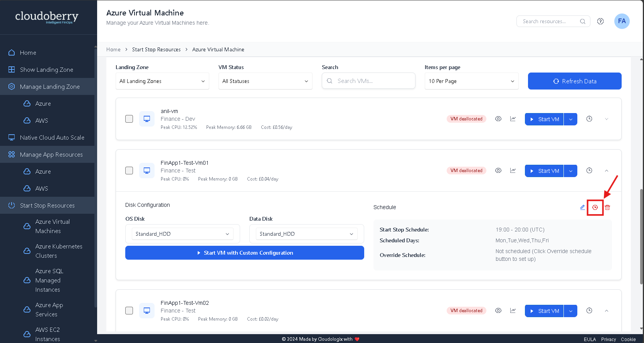Click Start VM with Custom Configuration
The width and height of the screenshot is (644, 343).
pos(245,253)
